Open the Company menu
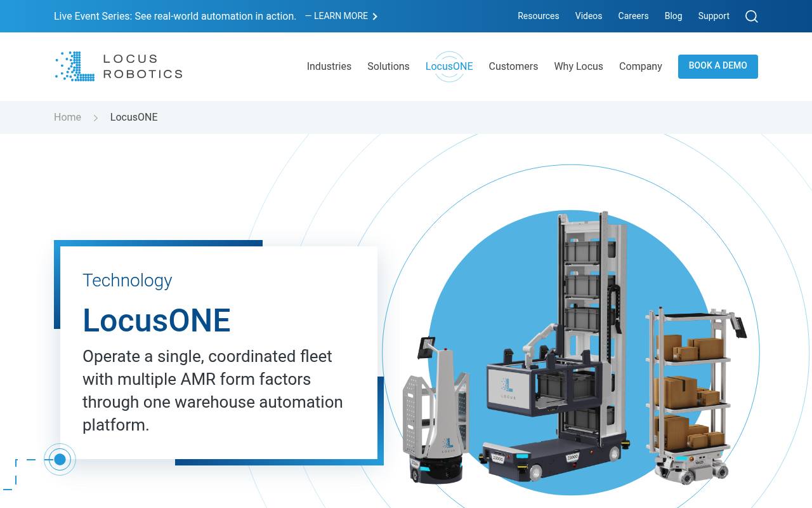 641,66
